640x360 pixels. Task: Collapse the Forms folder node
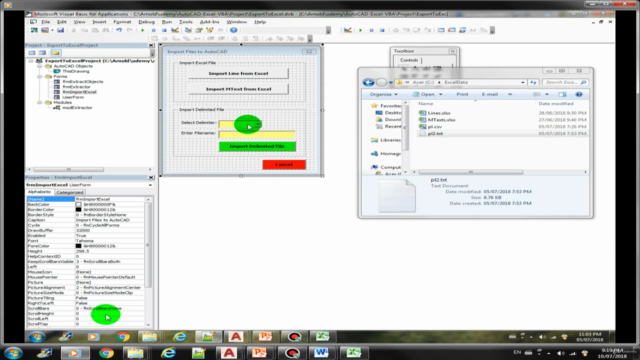pyautogui.click(x=40, y=76)
